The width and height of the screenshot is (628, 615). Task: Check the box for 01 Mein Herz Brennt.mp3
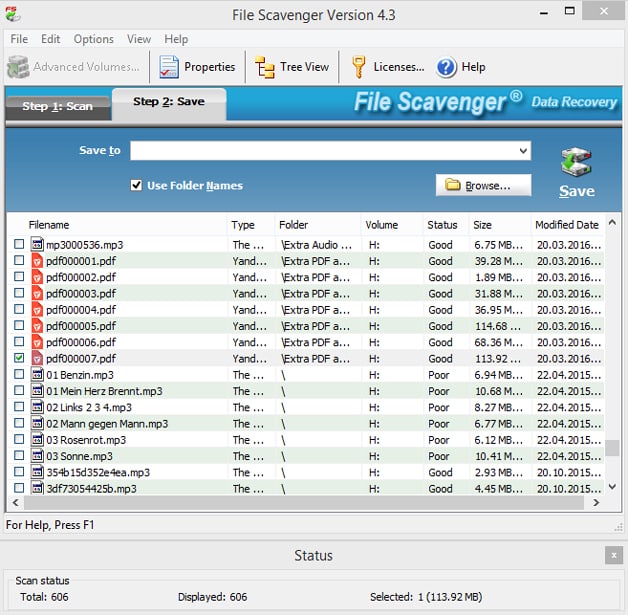click(x=19, y=390)
